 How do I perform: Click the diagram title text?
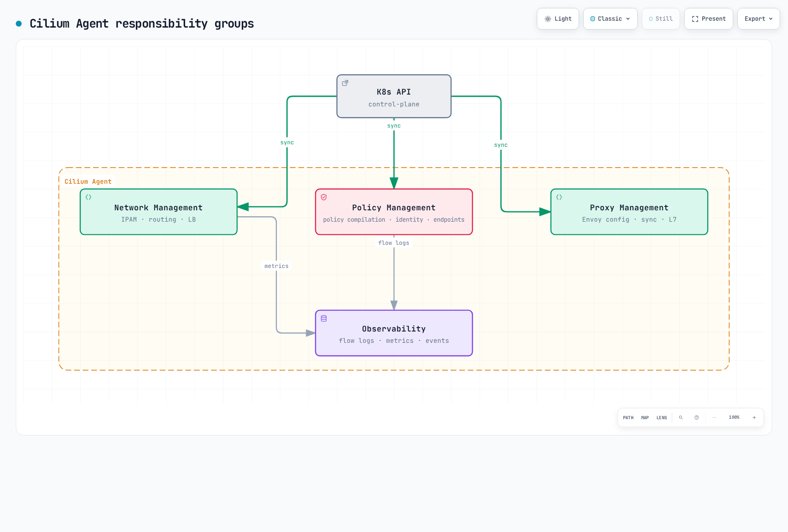pyautogui.click(x=142, y=24)
